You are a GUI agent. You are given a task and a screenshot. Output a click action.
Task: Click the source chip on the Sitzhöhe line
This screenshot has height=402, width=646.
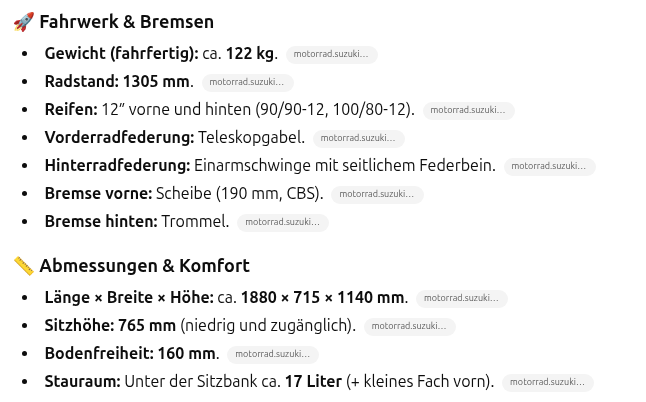click(x=409, y=326)
